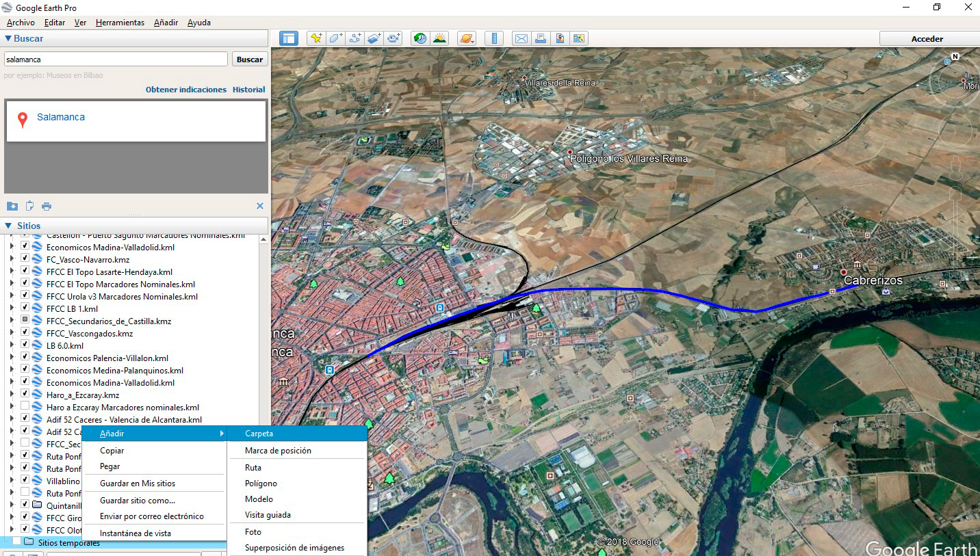Click the print toolbar icon

click(x=541, y=38)
